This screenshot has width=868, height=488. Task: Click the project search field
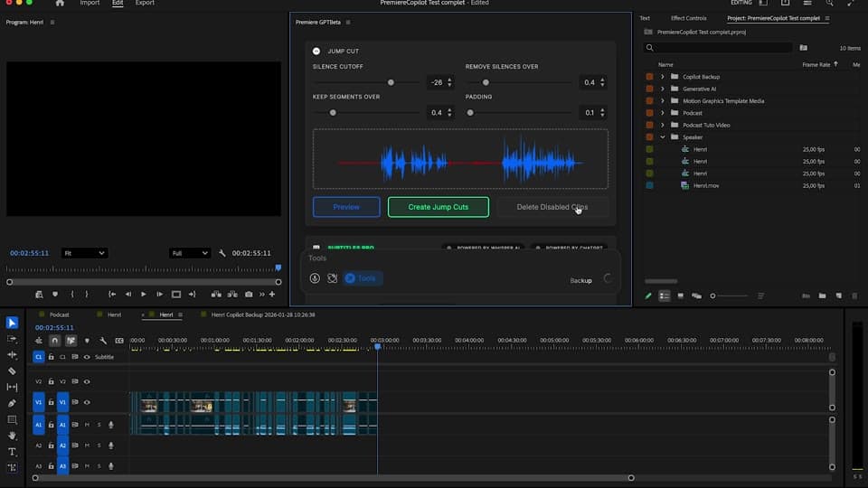pos(718,48)
